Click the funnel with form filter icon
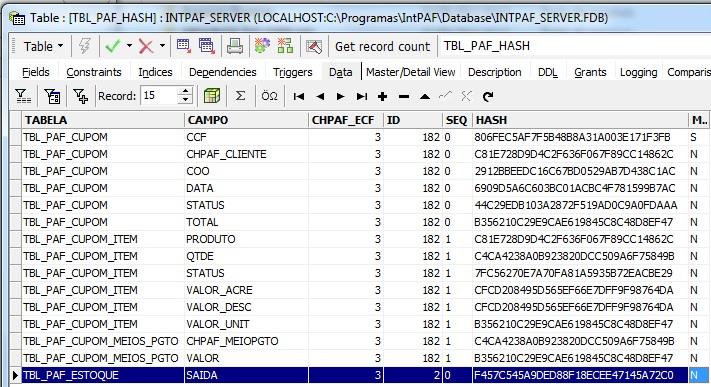 tap(52, 96)
